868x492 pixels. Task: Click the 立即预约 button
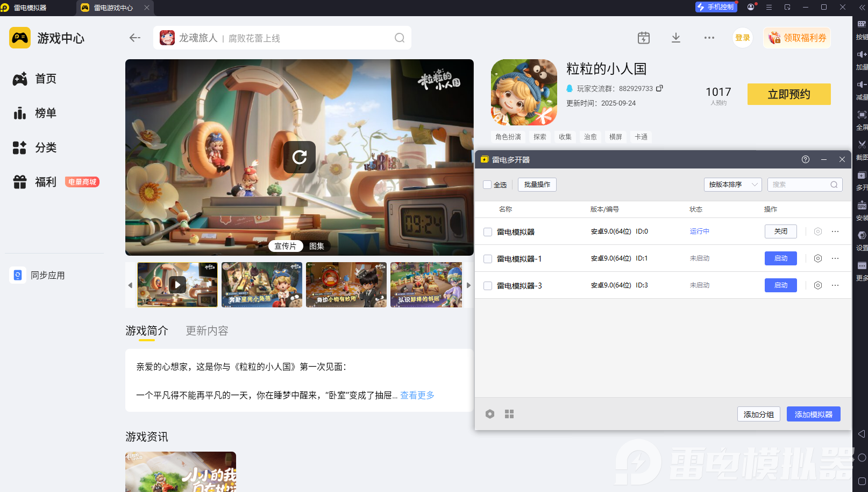[789, 94]
